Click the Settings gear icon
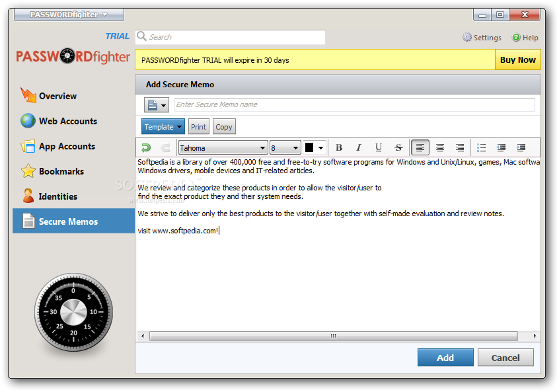Image resolution: width=559 pixels, height=392 pixels. point(467,37)
